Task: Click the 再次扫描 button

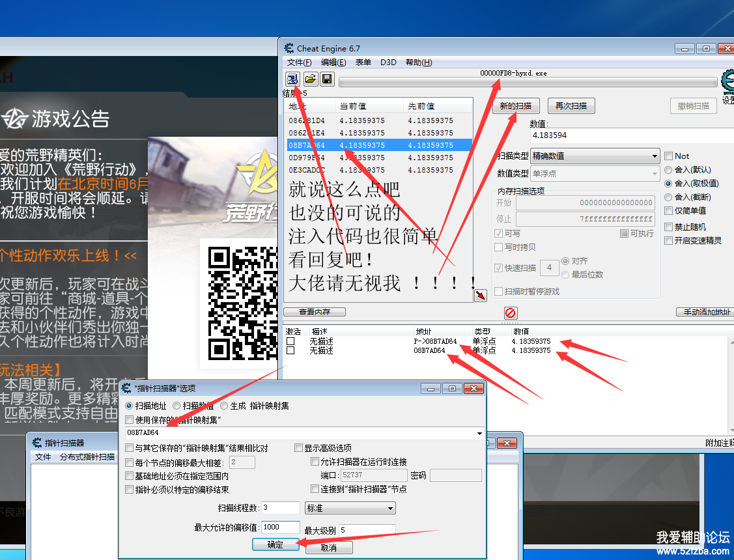Action: [571, 105]
